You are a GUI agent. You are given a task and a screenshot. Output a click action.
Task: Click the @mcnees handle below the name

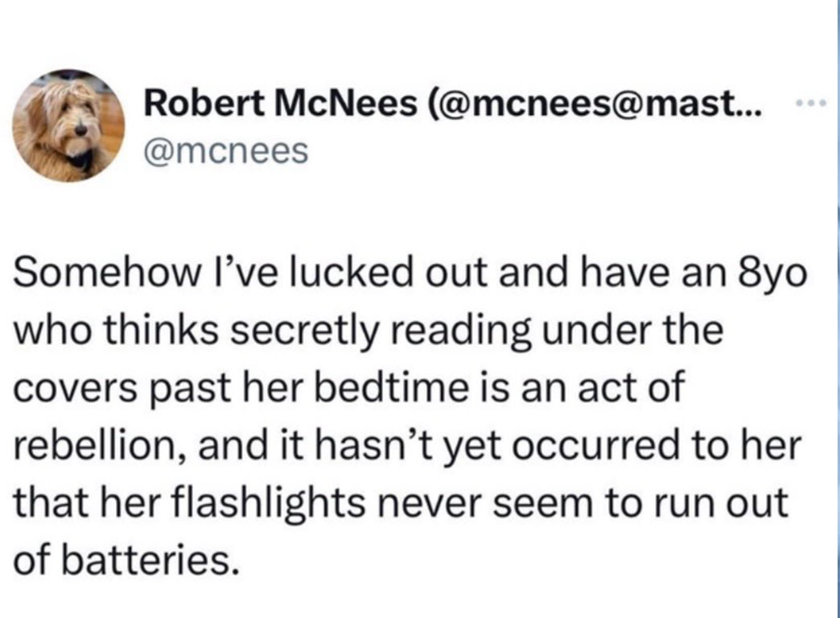224,150
